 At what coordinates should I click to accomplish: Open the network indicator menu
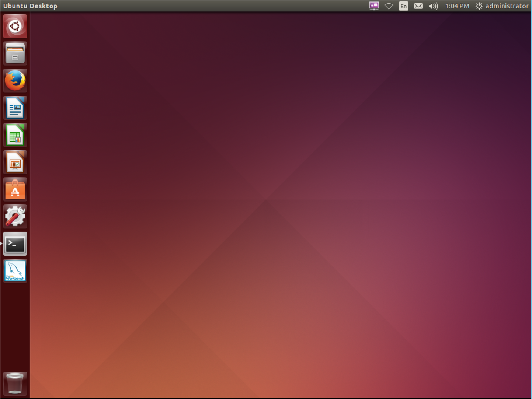389,6
